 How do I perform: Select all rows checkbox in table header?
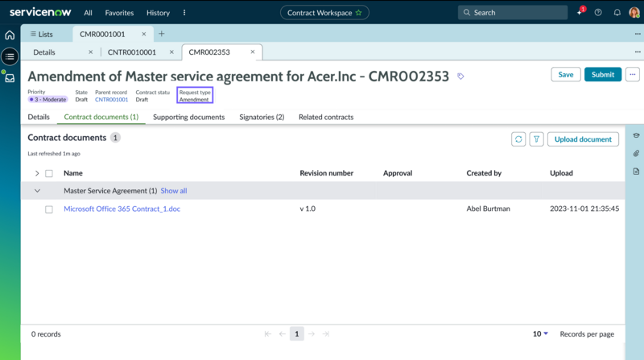(x=49, y=173)
